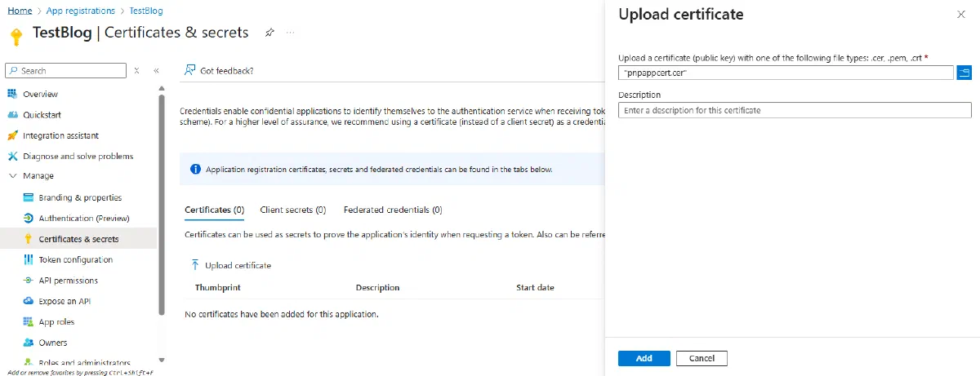Click the Expose an API cloud icon
This screenshot has height=376, width=980.
pos(29,301)
